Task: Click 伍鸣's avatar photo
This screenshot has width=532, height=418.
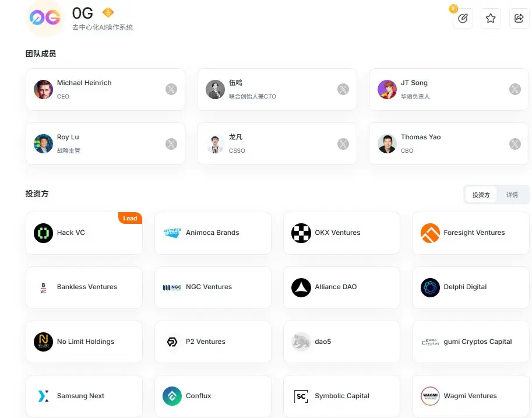Action: click(x=215, y=89)
